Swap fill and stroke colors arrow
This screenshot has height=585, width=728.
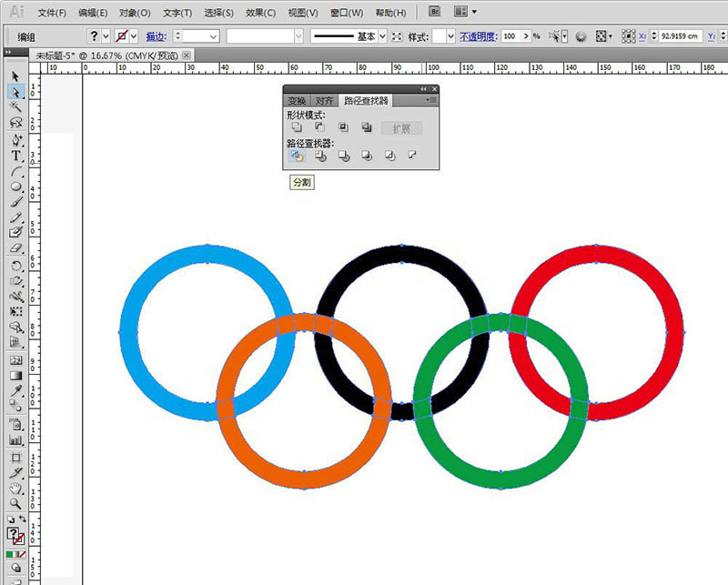22,519
